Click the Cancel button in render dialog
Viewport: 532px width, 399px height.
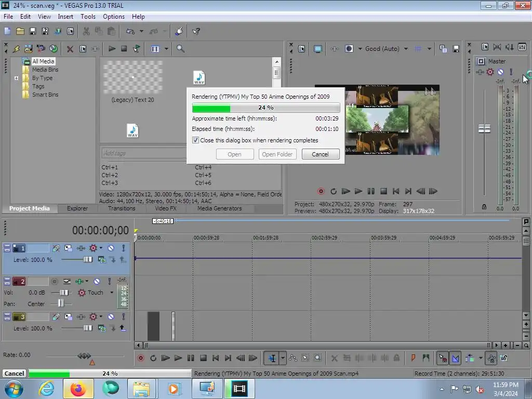[x=320, y=154]
